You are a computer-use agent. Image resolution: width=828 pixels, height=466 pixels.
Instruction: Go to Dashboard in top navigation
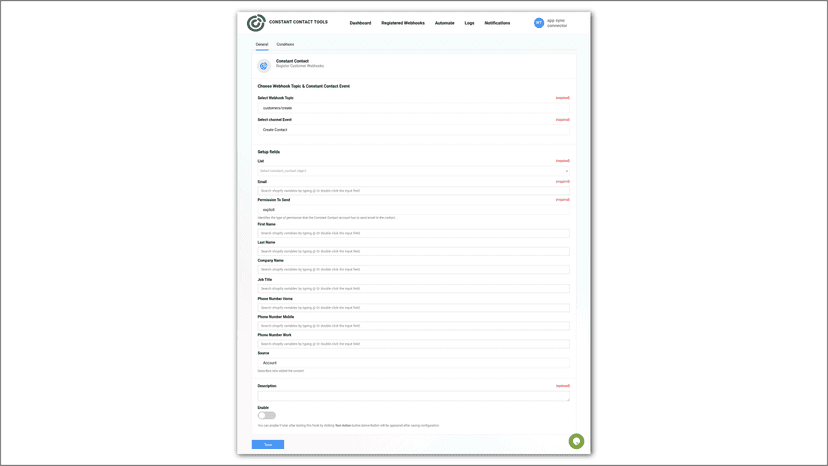point(360,23)
